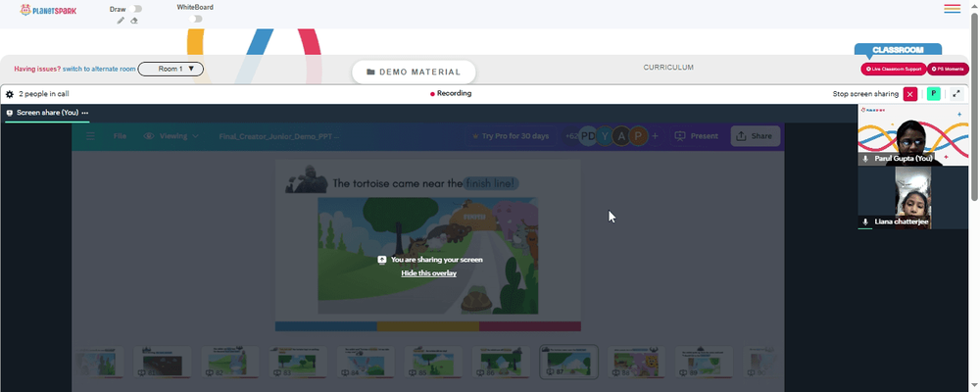Select slide thumbnail 87
The image size is (980, 392).
pos(568,362)
